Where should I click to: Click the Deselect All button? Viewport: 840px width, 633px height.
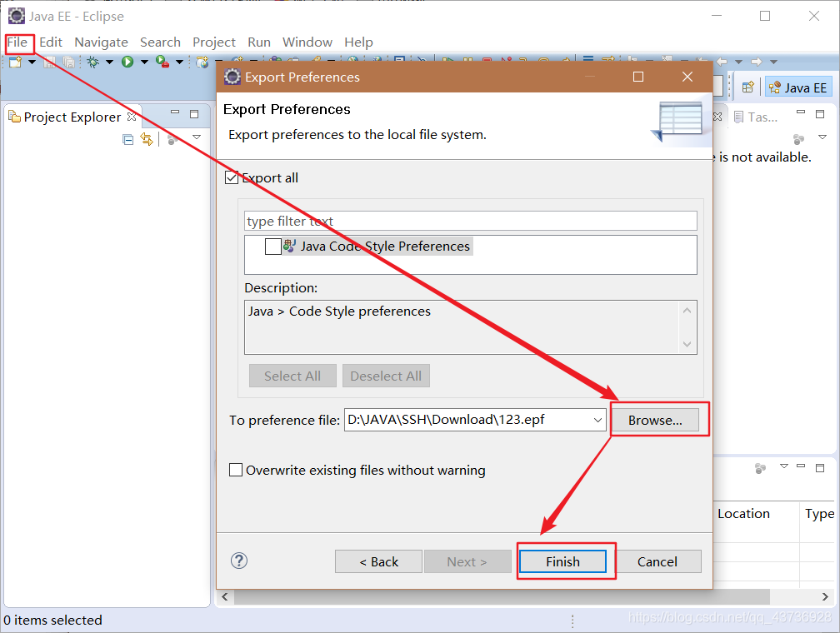386,376
